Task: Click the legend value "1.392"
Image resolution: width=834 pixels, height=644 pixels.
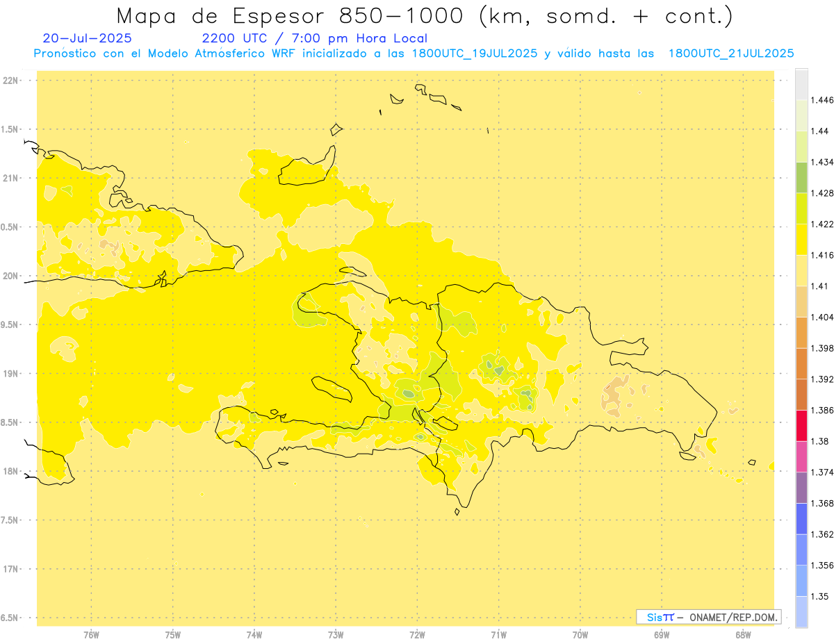Action: click(x=822, y=379)
